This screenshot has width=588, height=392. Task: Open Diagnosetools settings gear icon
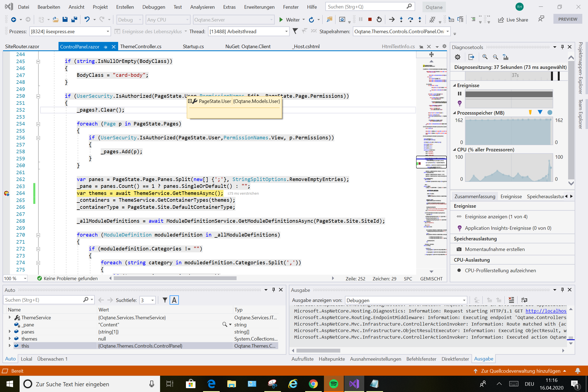(x=458, y=57)
